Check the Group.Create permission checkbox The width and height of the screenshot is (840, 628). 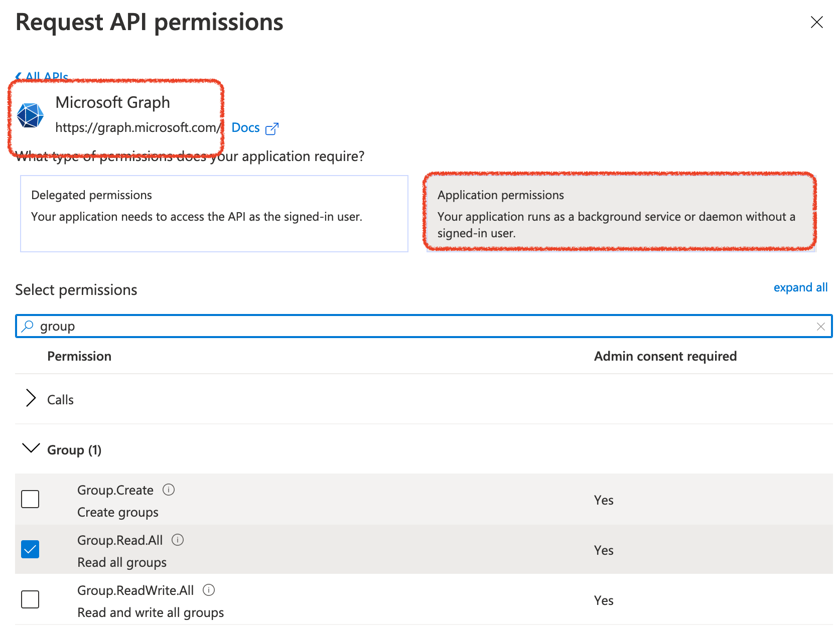click(x=30, y=499)
